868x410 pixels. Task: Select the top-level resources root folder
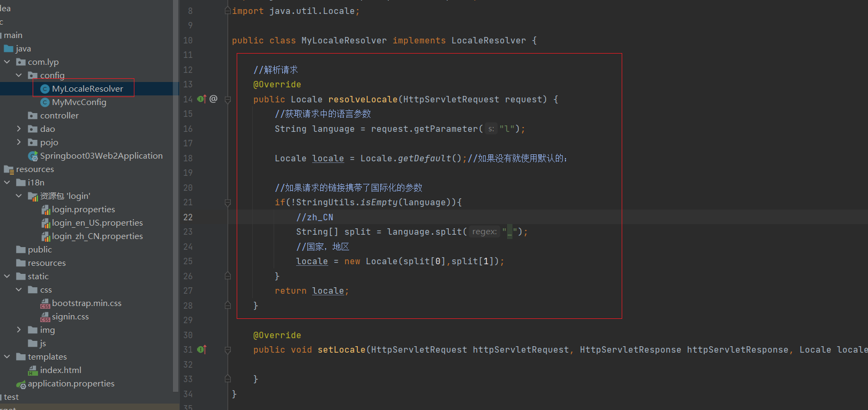tap(35, 169)
